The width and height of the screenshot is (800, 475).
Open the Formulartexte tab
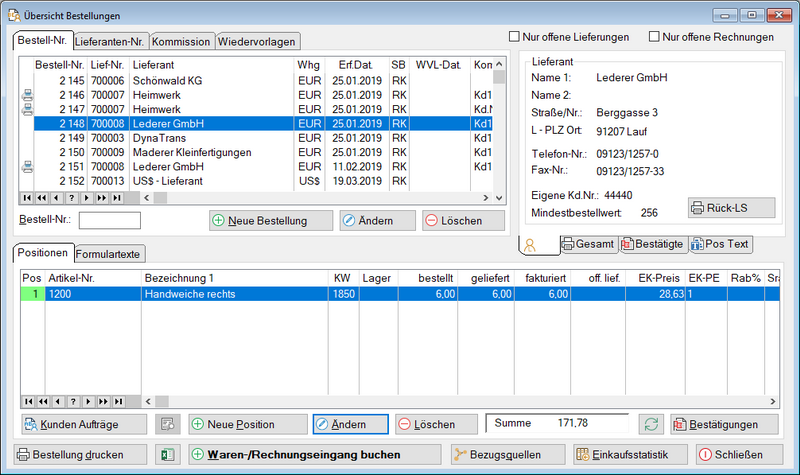point(109,253)
